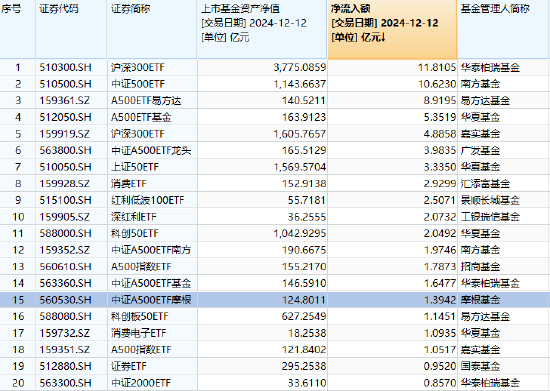Click fund name A500ETF基金
The height and width of the screenshot is (391, 550).
click(141, 117)
